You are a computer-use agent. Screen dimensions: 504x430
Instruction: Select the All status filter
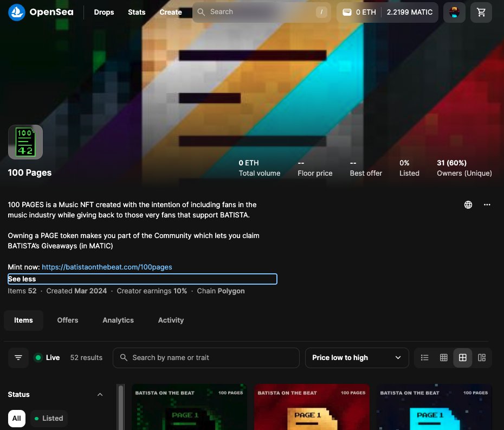pos(17,419)
